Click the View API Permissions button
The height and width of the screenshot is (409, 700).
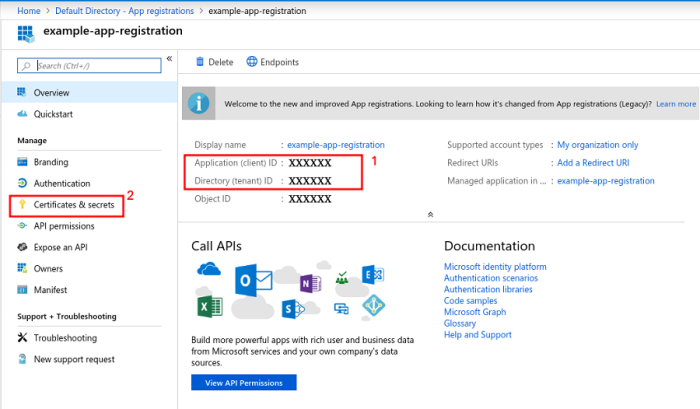244,383
